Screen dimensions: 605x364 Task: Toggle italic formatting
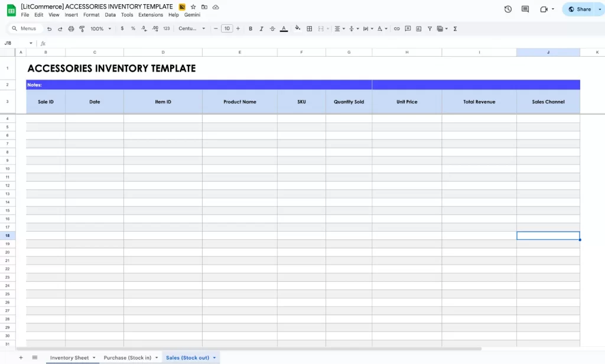tap(261, 28)
